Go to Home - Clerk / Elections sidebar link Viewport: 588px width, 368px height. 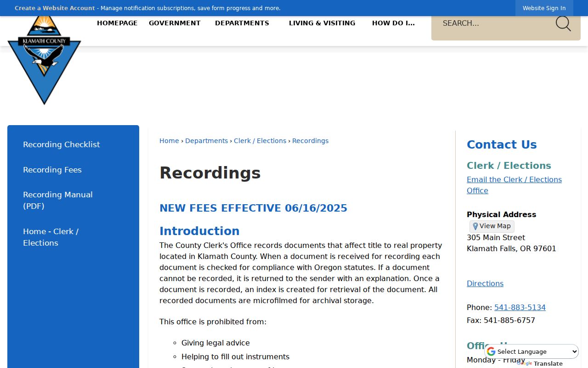tap(51, 237)
